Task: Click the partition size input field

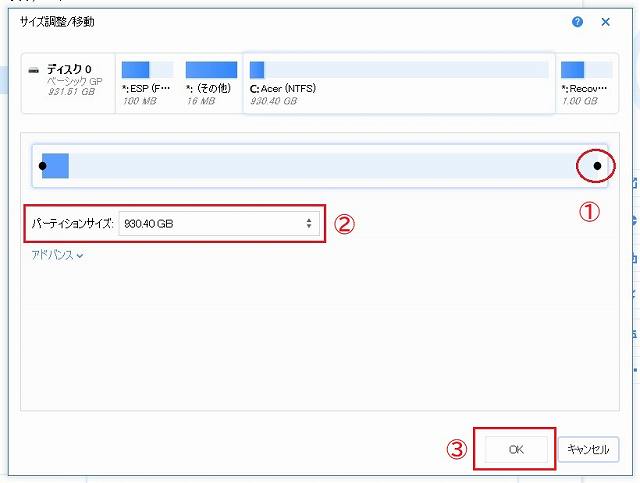Action: pyautogui.click(x=219, y=223)
